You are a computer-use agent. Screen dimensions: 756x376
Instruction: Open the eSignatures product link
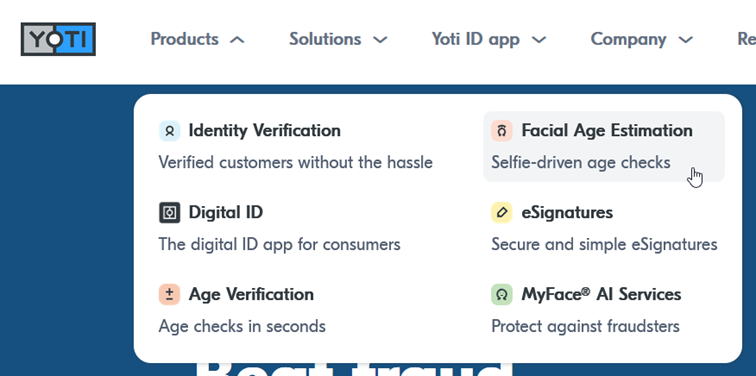tap(567, 213)
